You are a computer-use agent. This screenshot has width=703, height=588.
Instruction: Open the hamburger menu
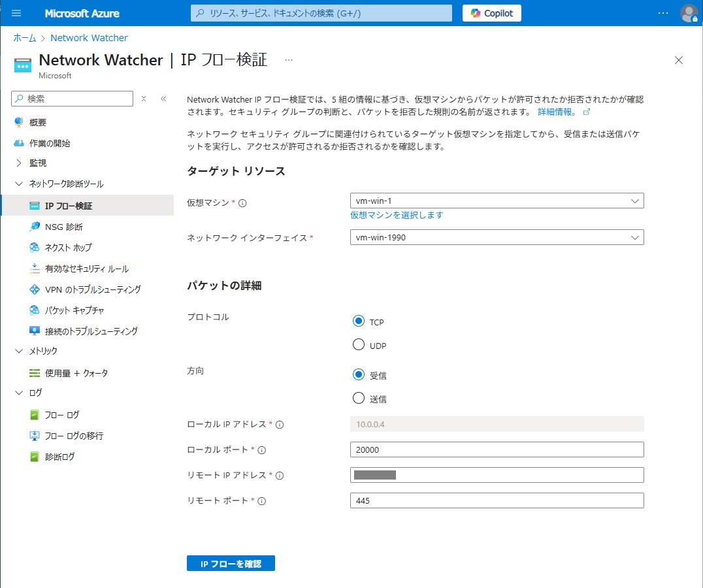click(16, 13)
